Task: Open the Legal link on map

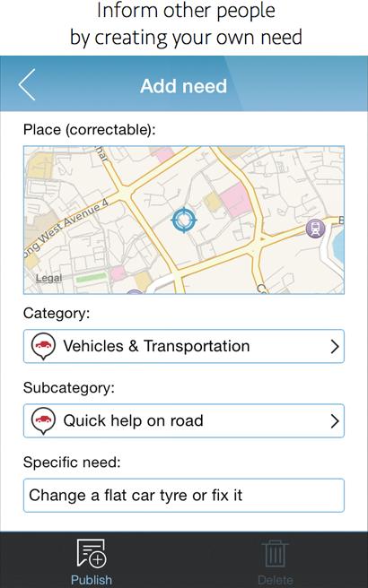Action: (48, 278)
